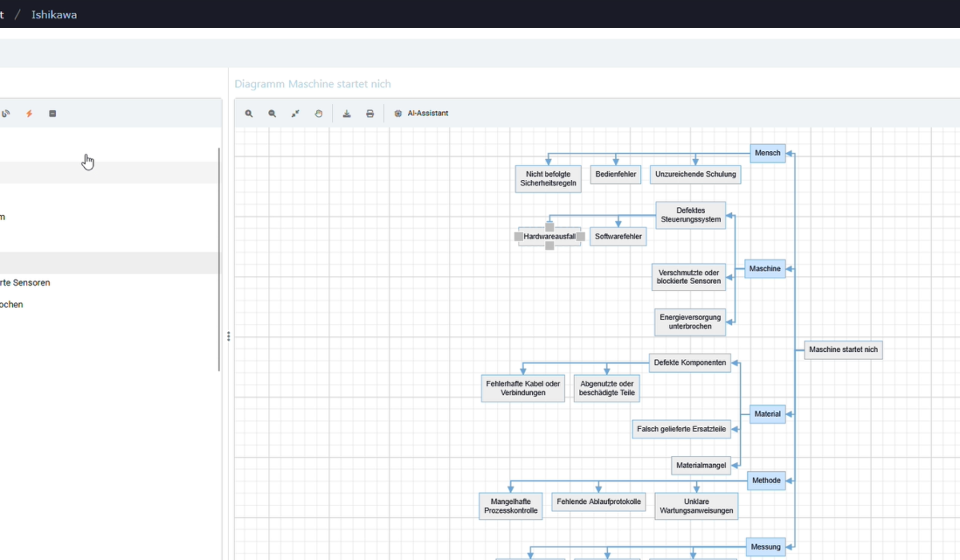Click the zoom in magnifier icon
Screen dimensions: 960x560
[x=249, y=114]
